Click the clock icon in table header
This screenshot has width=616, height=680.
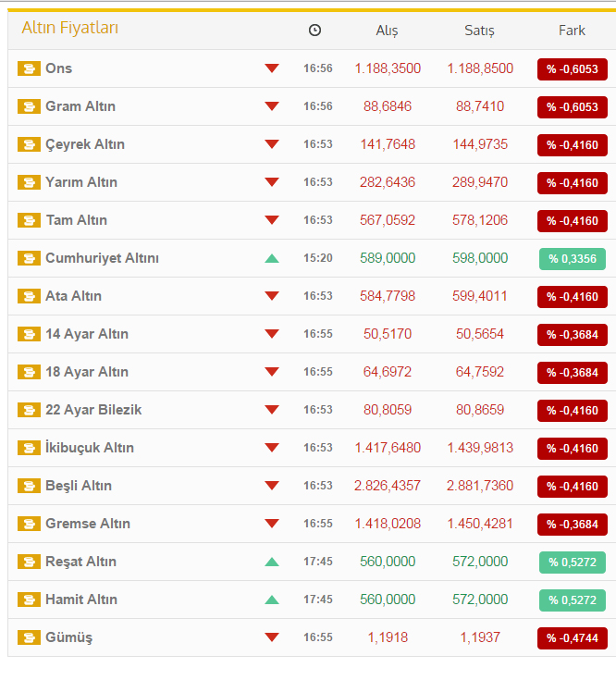click(314, 31)
